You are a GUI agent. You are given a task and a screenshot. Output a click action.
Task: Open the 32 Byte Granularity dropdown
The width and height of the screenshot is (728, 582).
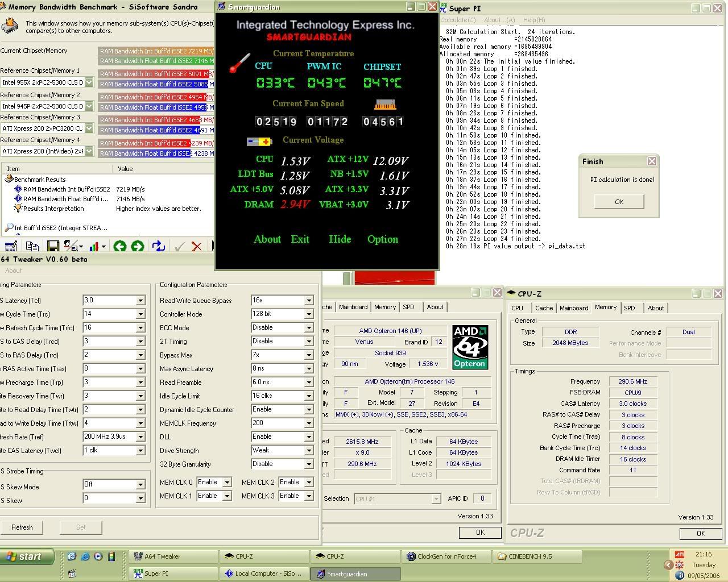point(309,464)
